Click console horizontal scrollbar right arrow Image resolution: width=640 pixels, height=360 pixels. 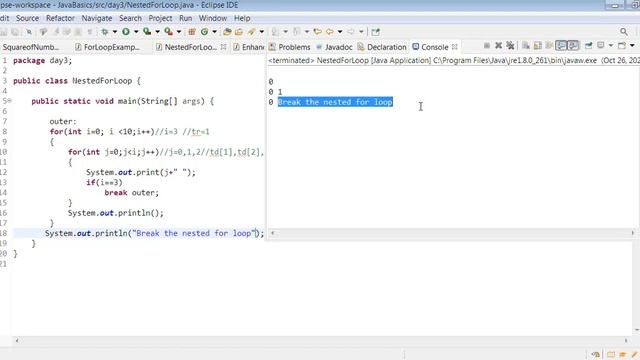pos(633,233)
